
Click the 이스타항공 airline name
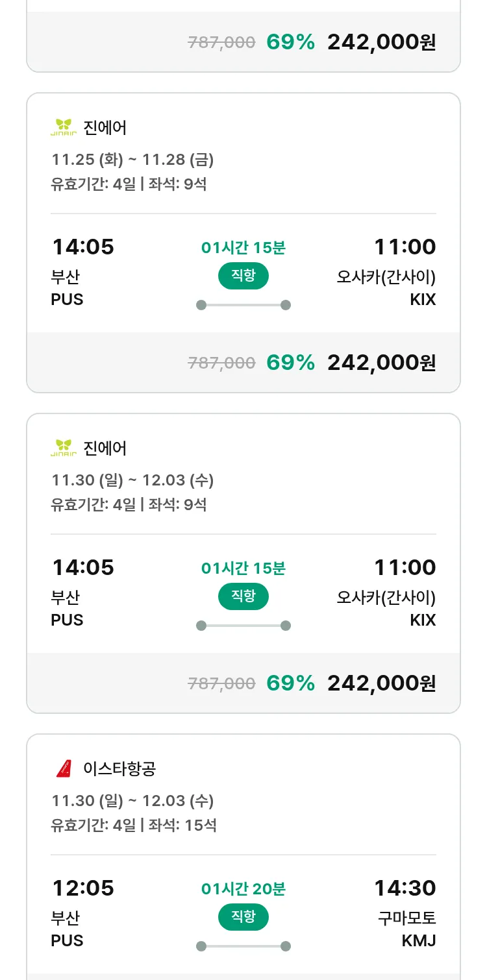pyautogui.click(x=119, y=769)
